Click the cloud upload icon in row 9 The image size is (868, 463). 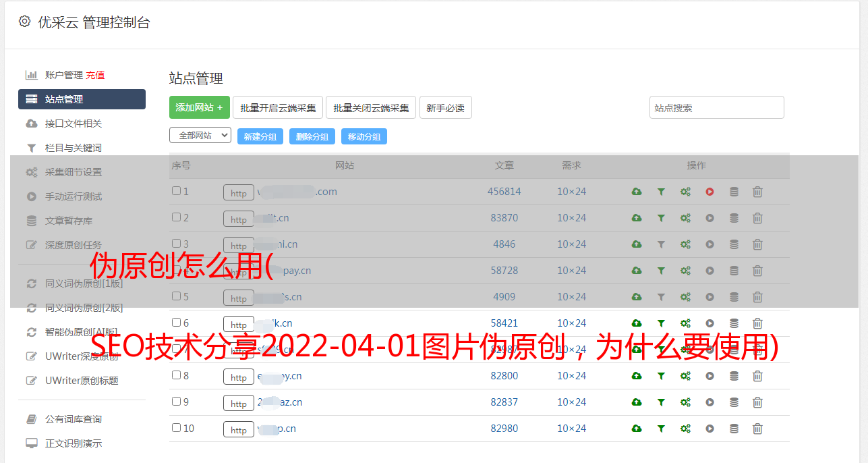(x=637, y=402)
